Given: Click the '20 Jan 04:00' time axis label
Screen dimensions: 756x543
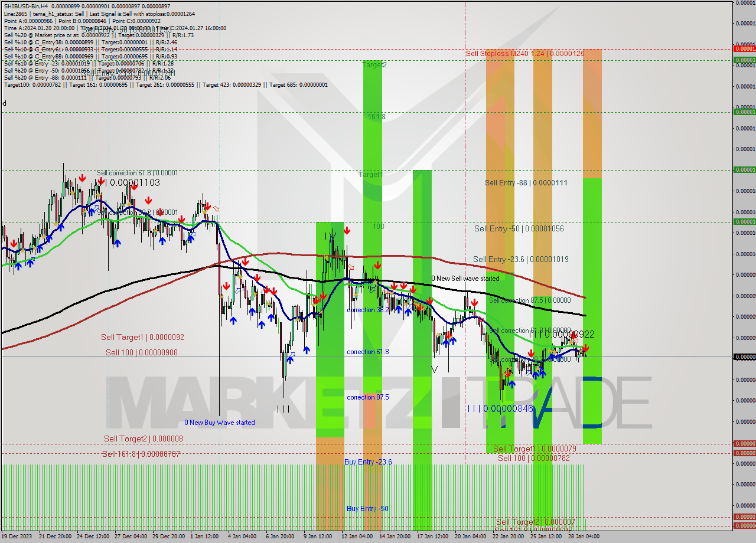Looking at the screenshot, I should [x=470, y=537].
